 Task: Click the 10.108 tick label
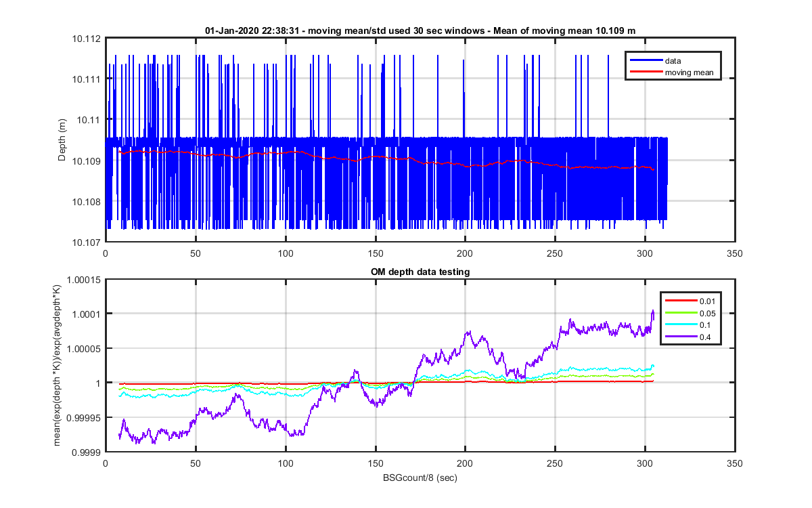[87, 202]
